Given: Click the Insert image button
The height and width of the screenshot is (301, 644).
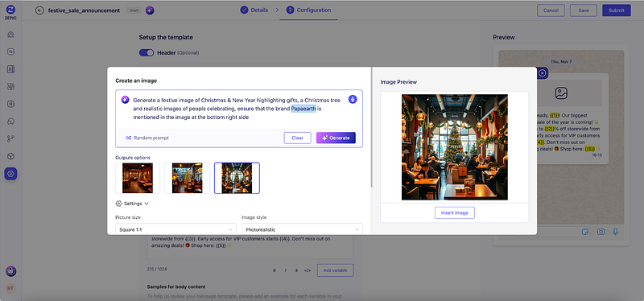Looking at the screenshot, I should tap(455, 213).
